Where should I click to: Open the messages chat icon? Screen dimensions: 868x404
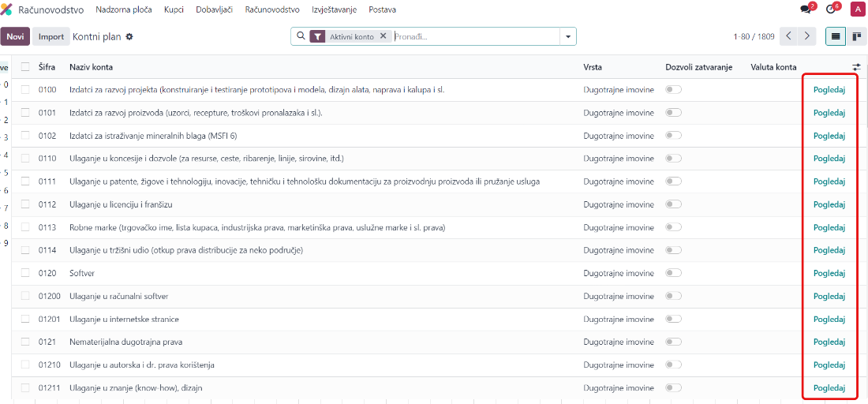click(x=806, y=9)
